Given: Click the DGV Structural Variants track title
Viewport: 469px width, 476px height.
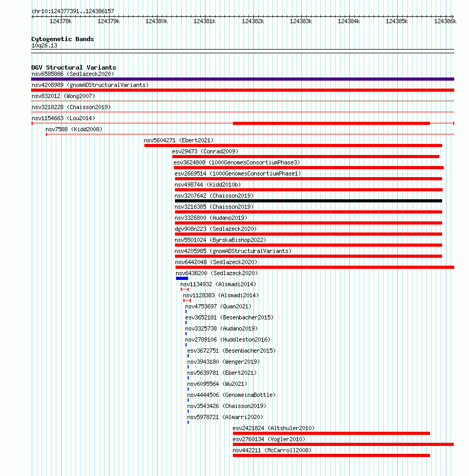Looking at the screenshot, I should (x=73, y=67).
